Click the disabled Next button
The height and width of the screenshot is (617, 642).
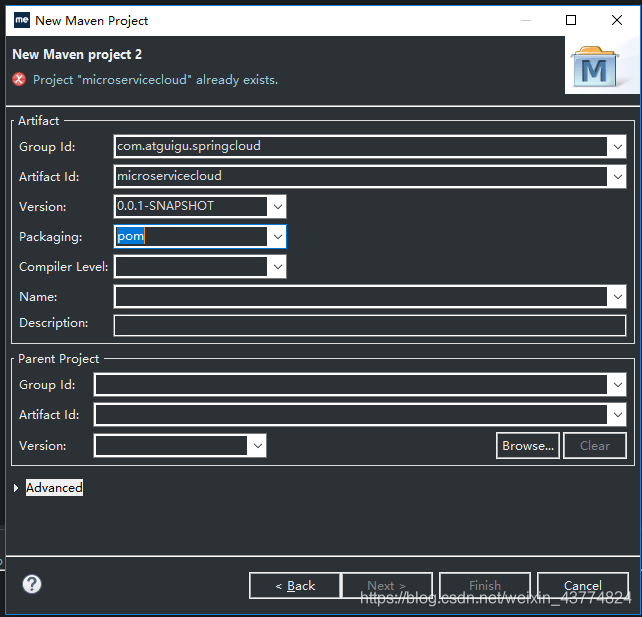coord(387,585)
